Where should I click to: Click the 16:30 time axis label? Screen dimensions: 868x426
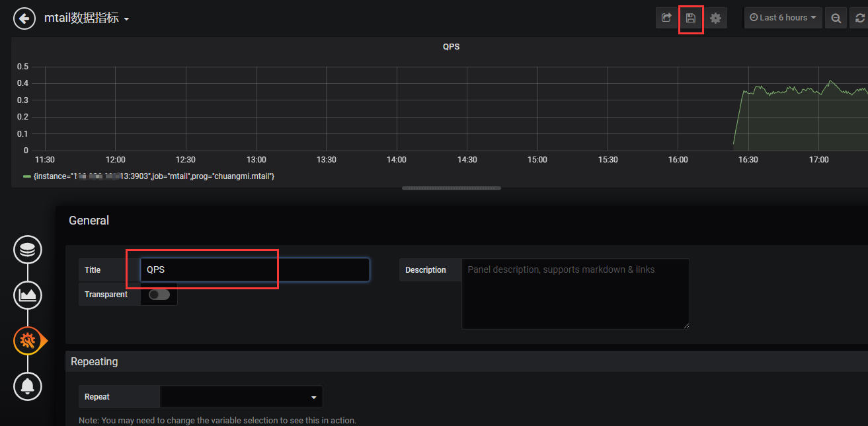pos(748,160)
